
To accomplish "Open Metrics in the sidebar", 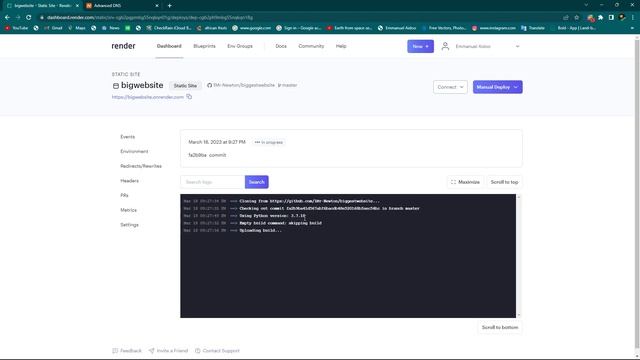I will [129, 210].
